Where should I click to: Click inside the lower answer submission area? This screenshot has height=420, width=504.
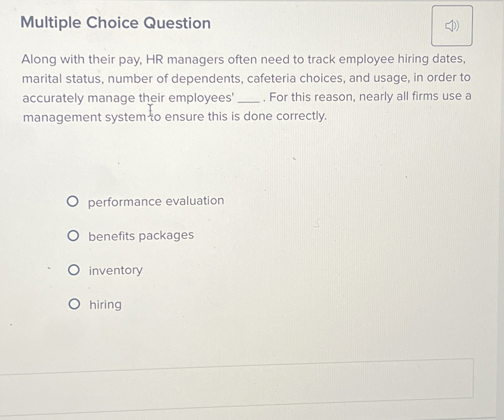coord(236,378)
